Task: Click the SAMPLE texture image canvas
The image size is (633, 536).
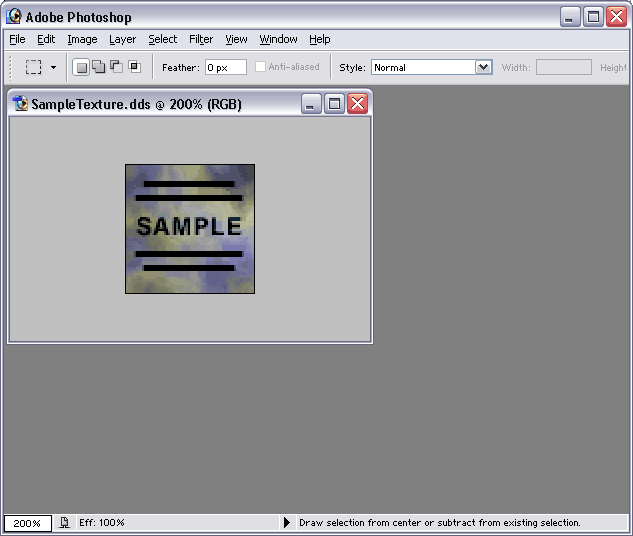Action: pos(190,229)
